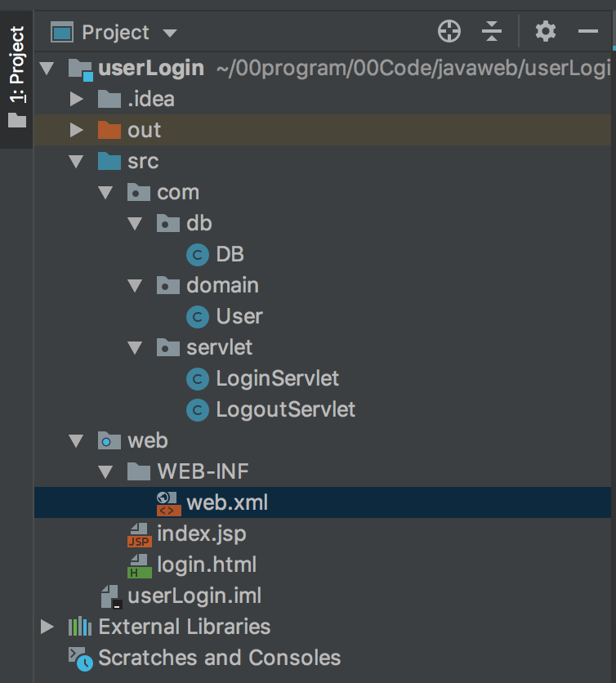
Task: Select the Scratches and Consoles label
Action: [220, 658]
